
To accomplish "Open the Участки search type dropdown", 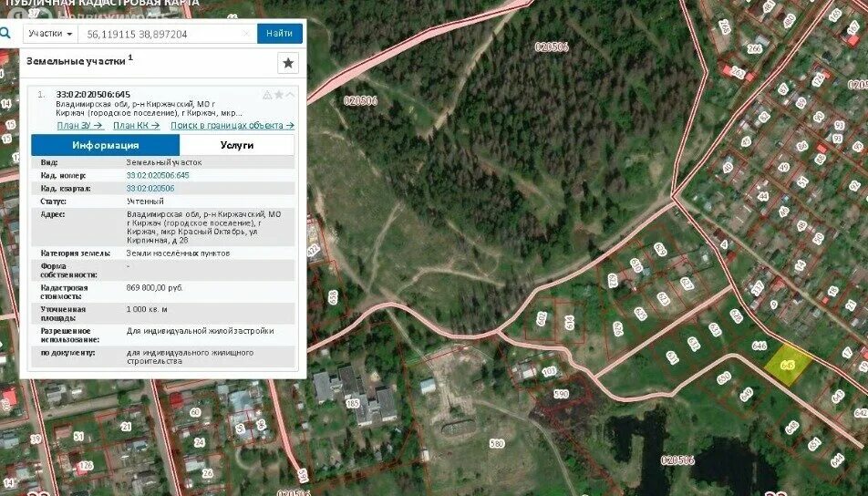I will pyautogui.click(x=50, y=34).
